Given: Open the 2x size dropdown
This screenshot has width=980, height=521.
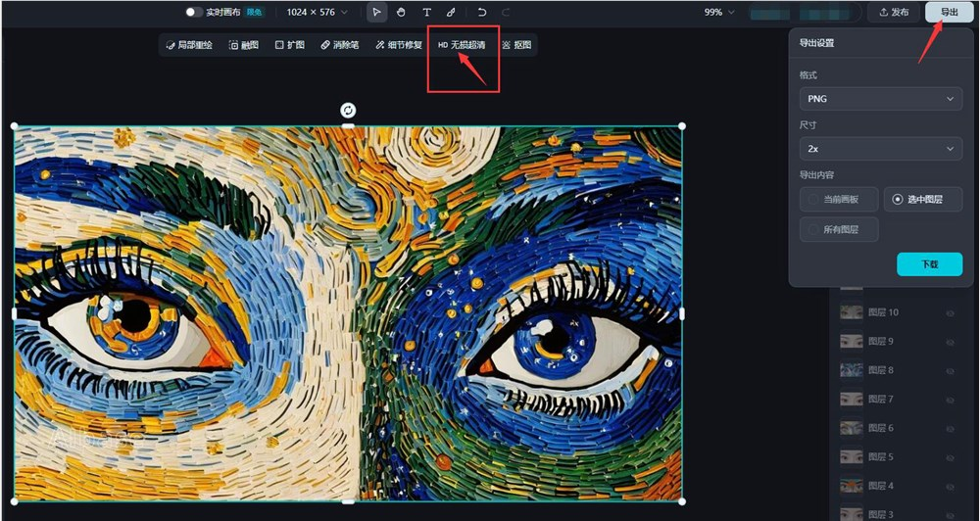Looking at the screenshot, I should [x=879, y=149].
